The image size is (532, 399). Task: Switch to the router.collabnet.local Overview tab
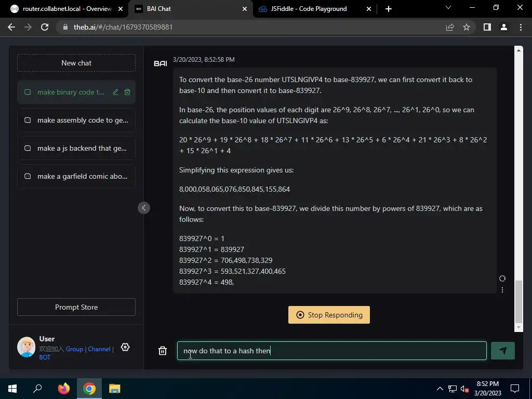(64, 9)
